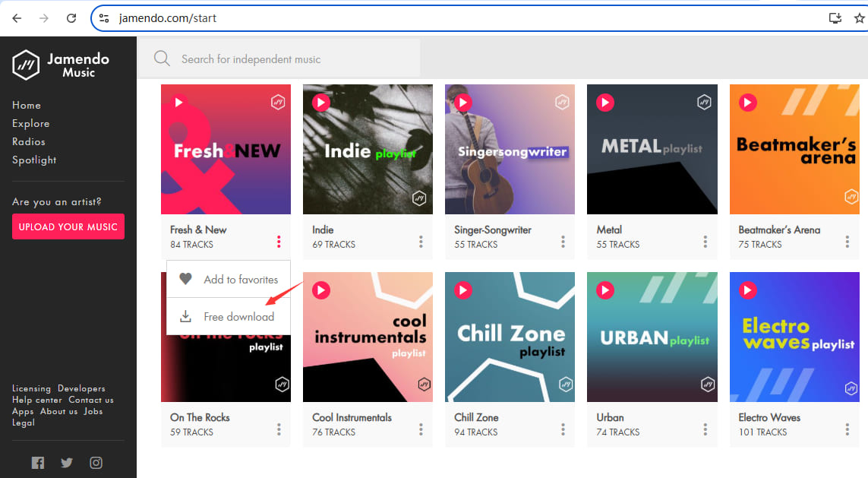Open the three-dot menu for Singer-Songwriter
This screenshot has height=478, width=868.
[563, 242]
